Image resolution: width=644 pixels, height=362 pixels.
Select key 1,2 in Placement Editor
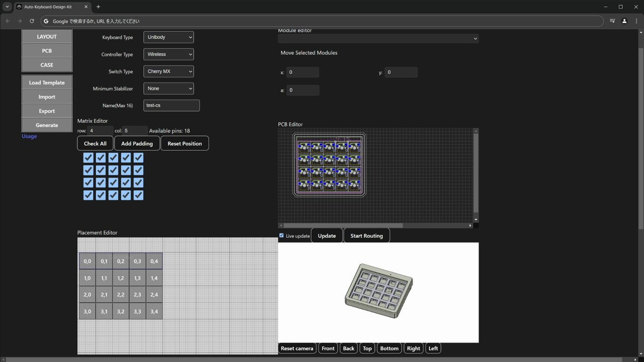pos(121,278)
